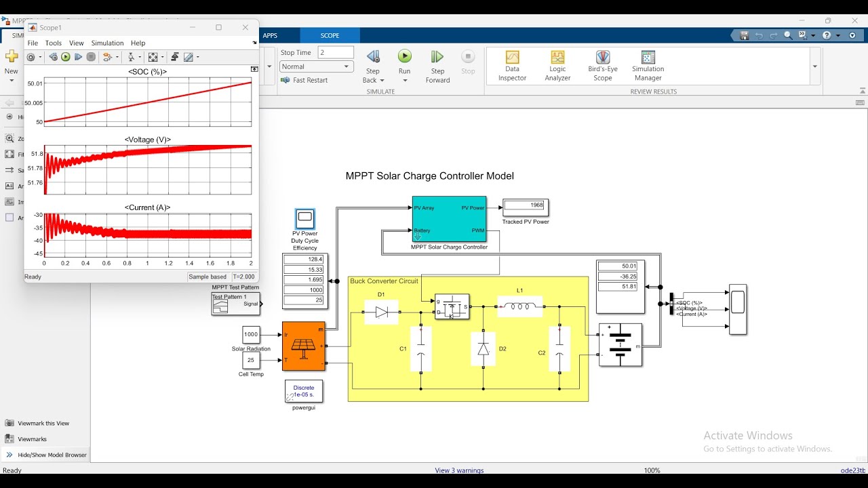Screen dimensions: 868x488
Task: Open the Bird's-Eye Scope
Action: coord(603,66)
